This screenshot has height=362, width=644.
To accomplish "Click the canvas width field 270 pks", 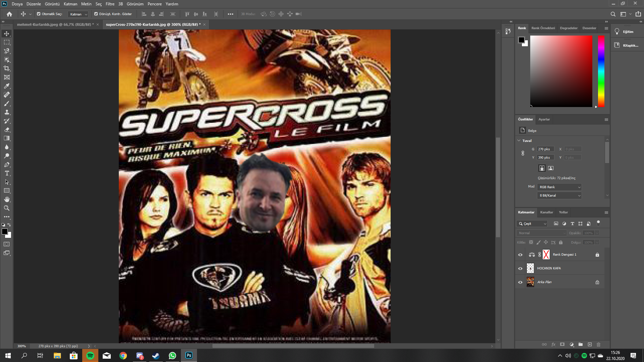I will coord(545,149).
